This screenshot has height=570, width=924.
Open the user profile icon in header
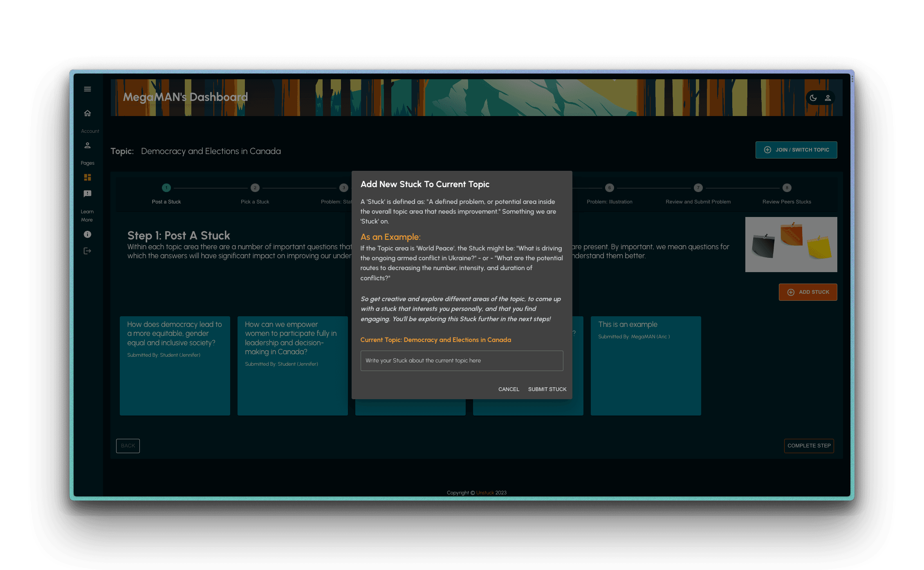tap(828, 98)
